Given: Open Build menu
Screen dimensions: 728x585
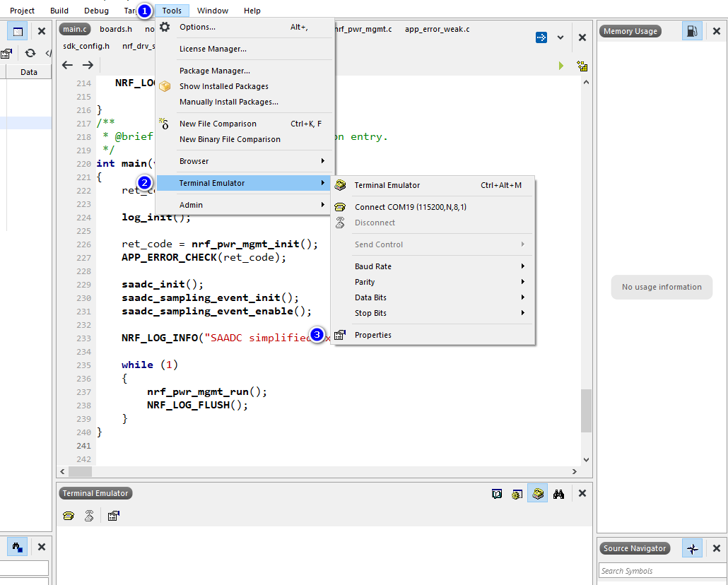Looking at the screenshot, I should click(59, 11).
